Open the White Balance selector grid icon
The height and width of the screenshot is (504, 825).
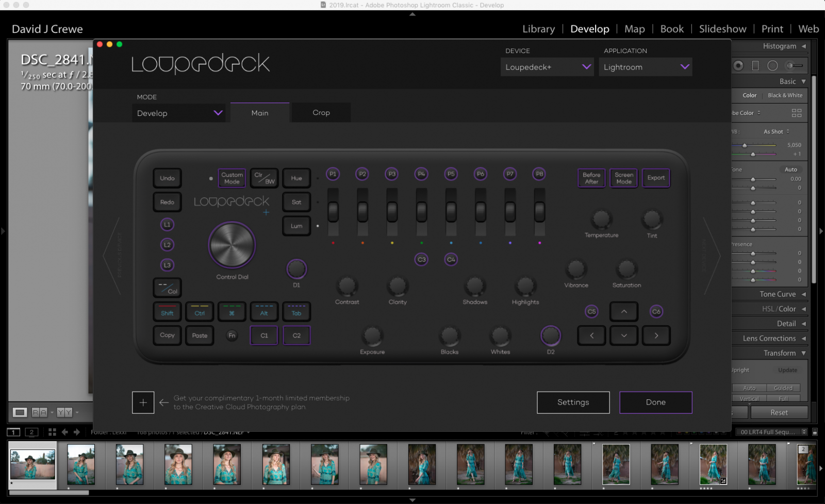[797, 112]
